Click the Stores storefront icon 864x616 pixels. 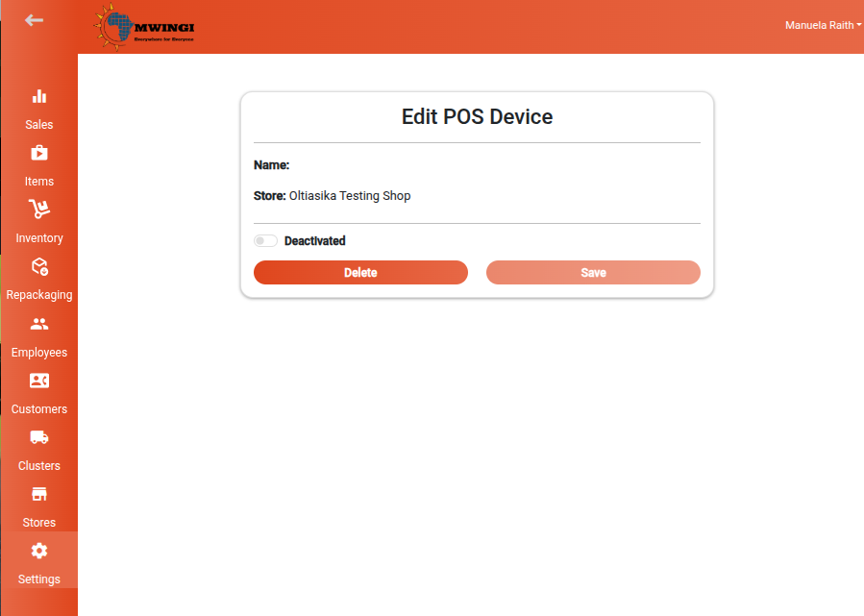[39, 494]
